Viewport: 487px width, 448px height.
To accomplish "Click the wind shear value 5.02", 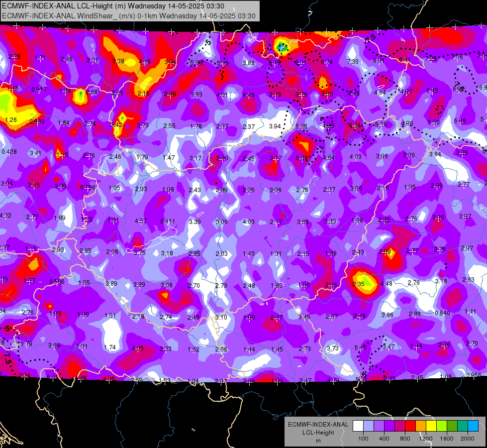I will point(301,158).
